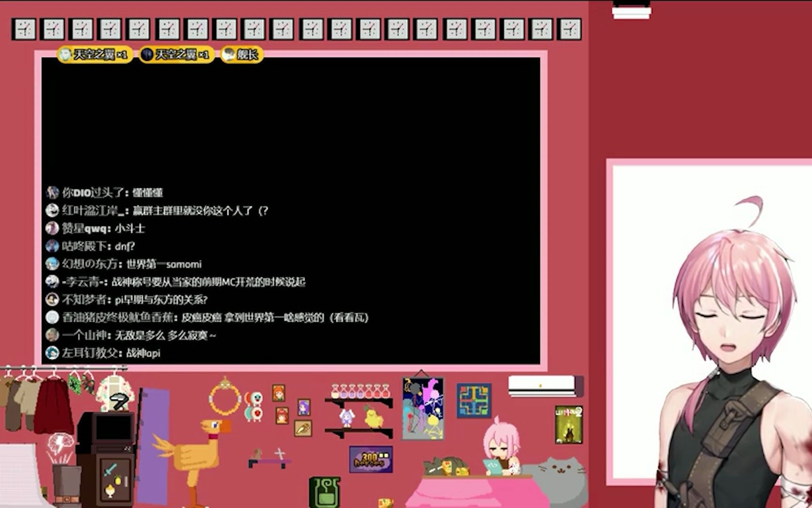Click avatar of user -李云青-
The image size is (812, 508).
[52, 282]
